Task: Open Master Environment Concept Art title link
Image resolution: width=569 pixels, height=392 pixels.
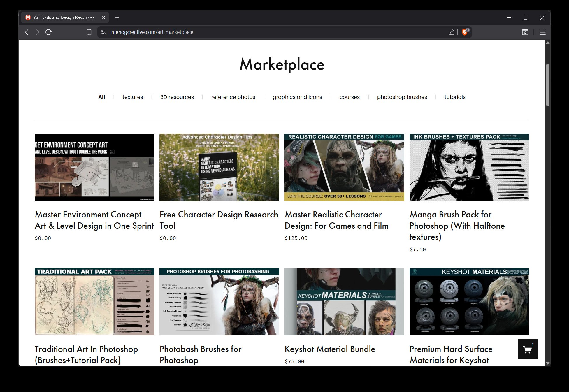Action: coord(94,220)
